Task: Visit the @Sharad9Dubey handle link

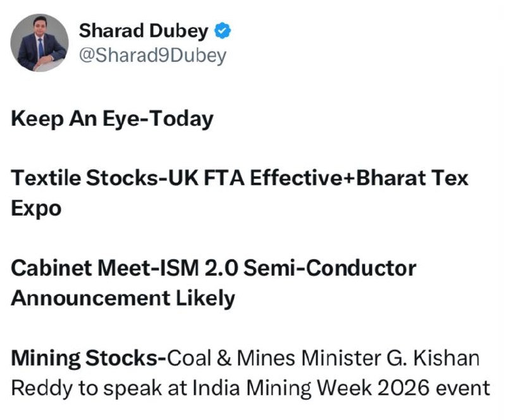Action: (152, 56)
